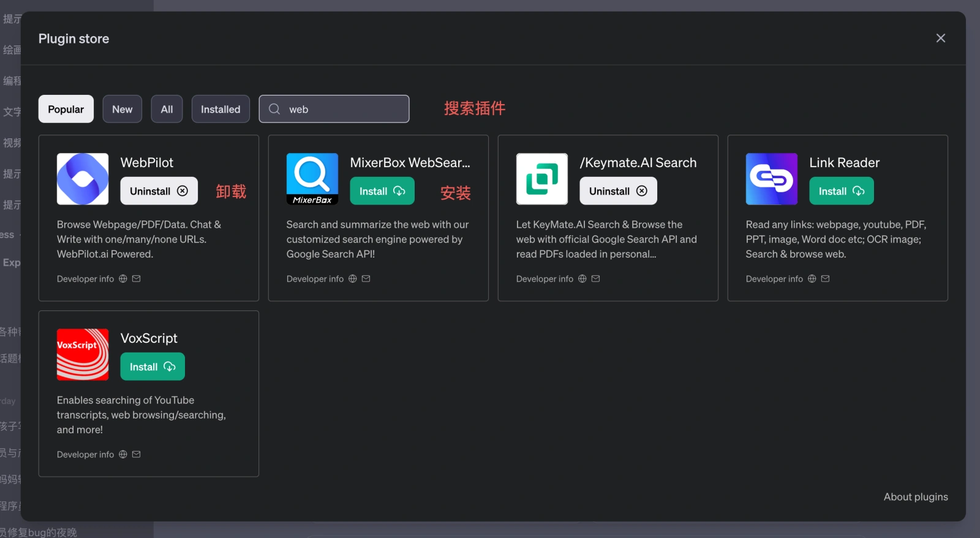
Task: Focus the plugin search field
Action: [343, 109]
